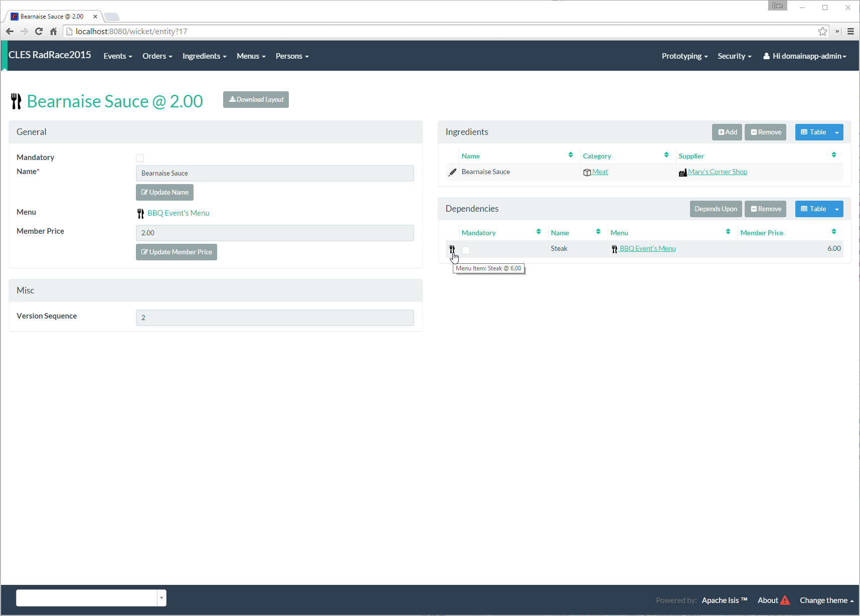
Task: Show hidden browser extensions chevron
Action: (x=837, y=31)
